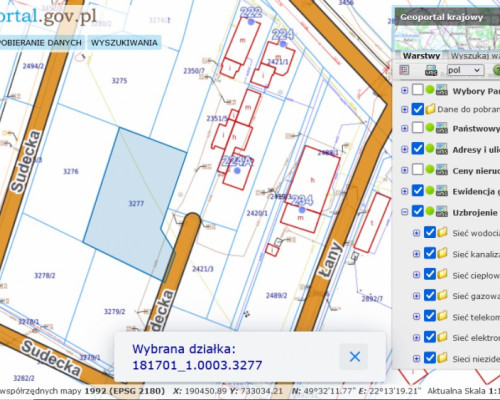The width and height of the screenshot is (500, 400).
Task: Click WMS image icon of Adresy i ulice
Action: pos(442,149)
